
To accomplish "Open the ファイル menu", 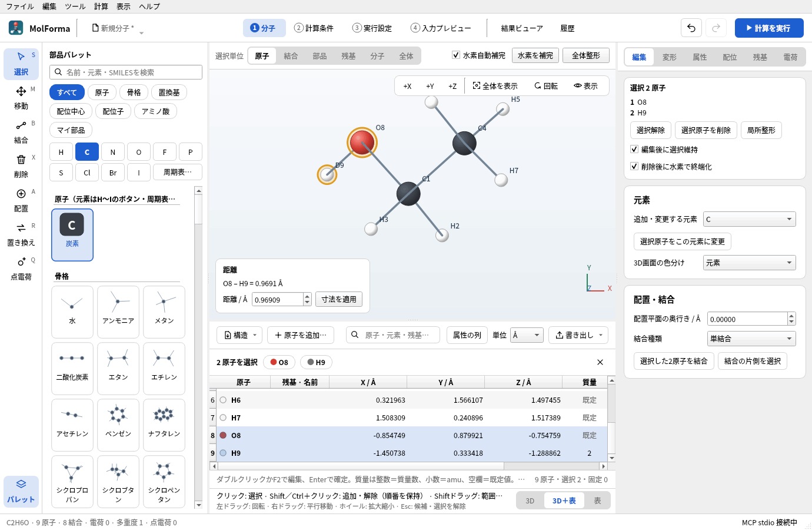I will pyautogui.click(x=20, y=6).
